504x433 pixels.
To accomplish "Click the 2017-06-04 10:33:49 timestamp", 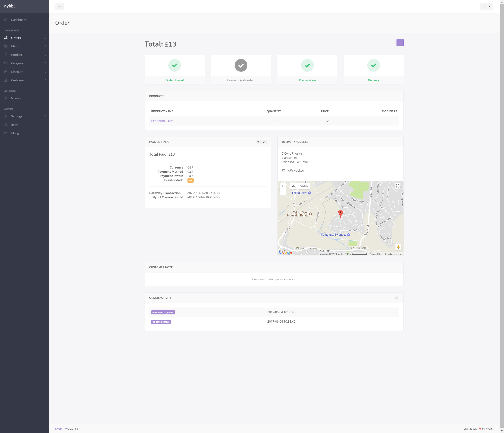I will pos(281,312).
